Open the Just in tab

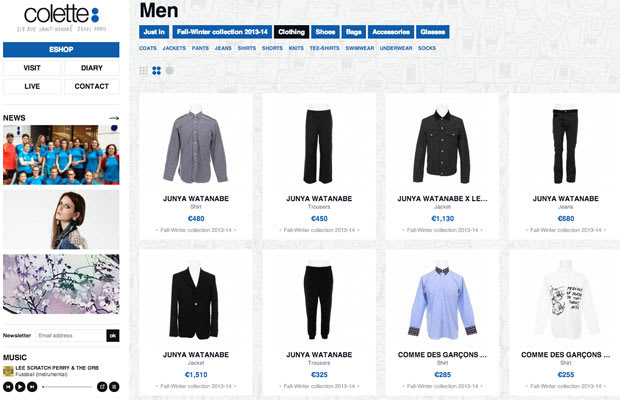tap(154, 32)
